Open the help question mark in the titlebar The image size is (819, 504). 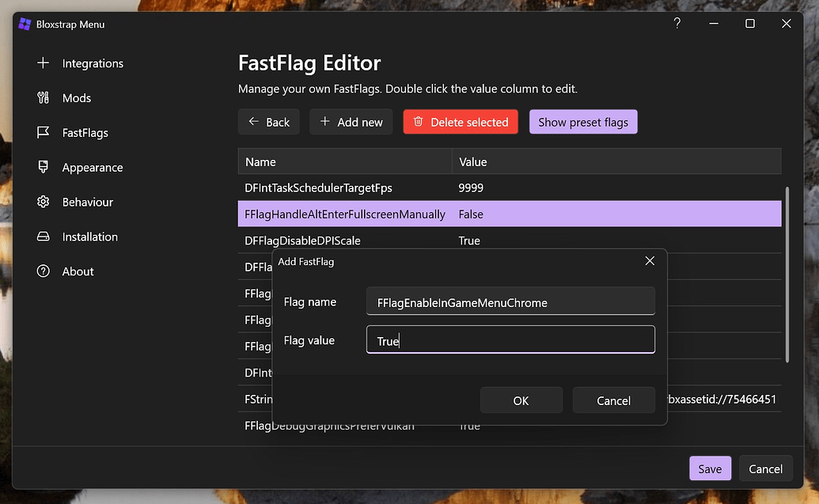677,24
